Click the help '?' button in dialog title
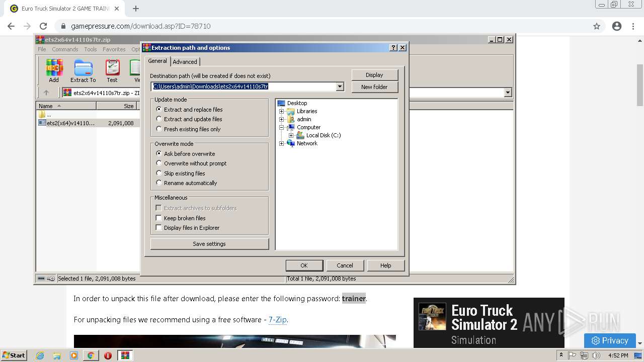 pos(393,48)
